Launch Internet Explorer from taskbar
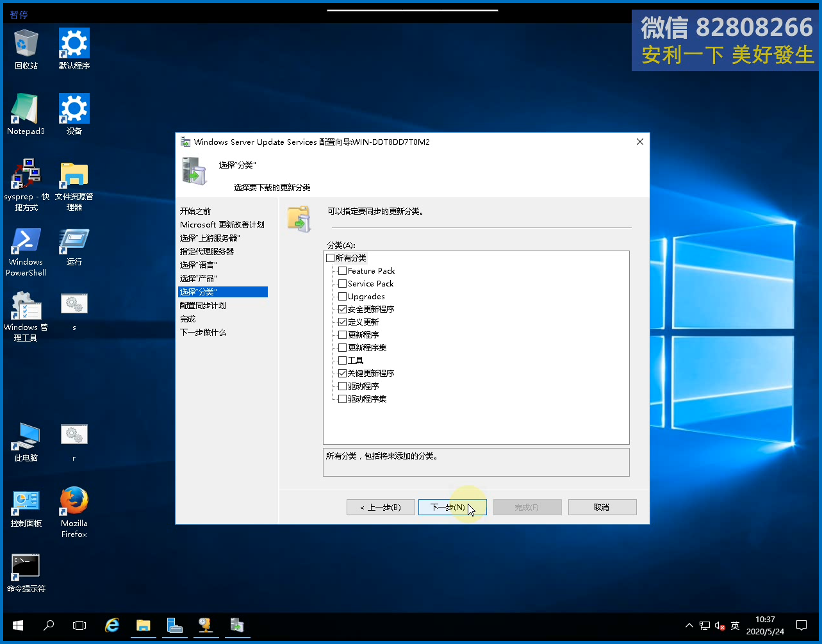 [x=112, y=625]
